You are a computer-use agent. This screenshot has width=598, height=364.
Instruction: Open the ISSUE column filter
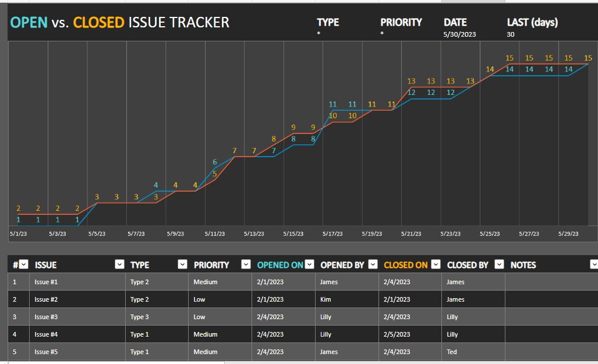(x=119, y=264)
